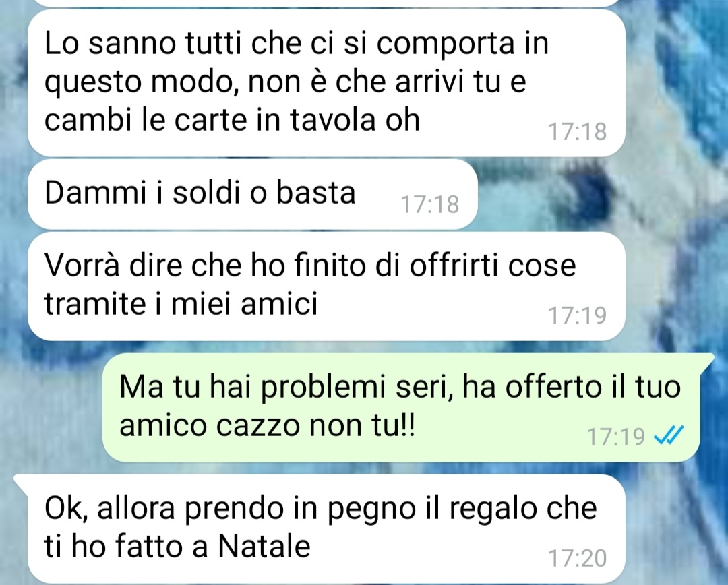Select the message starting 'Ok, allora prendo'

(326, 529)
